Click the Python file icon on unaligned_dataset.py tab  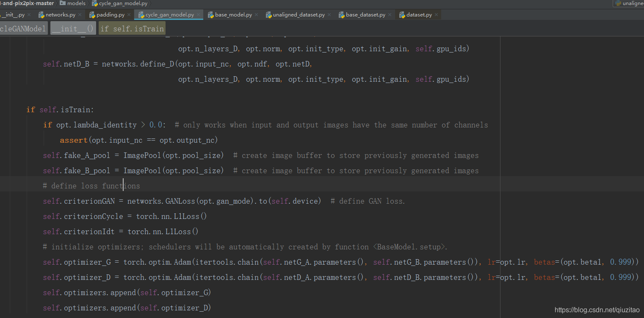point(269,15)
